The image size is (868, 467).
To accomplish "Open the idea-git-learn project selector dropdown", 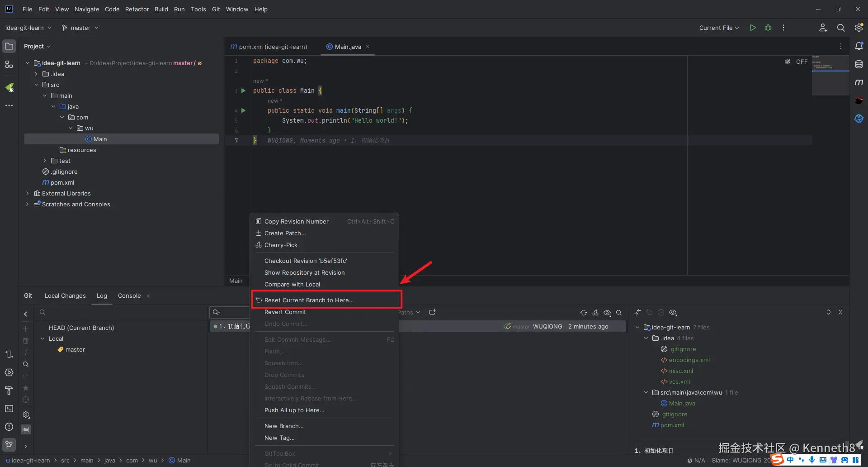I will tap(28, 28).
